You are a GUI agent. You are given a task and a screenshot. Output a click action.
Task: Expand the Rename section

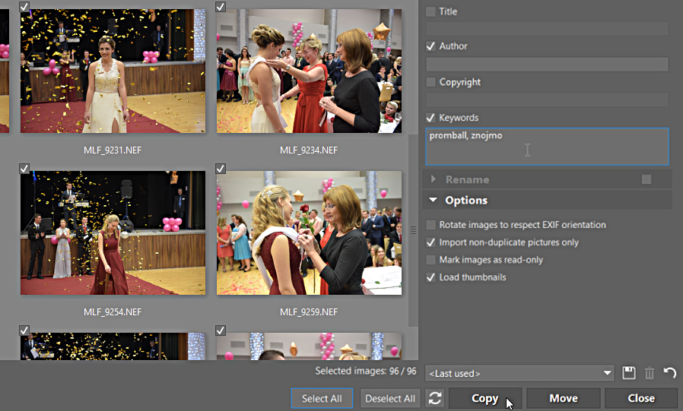[x=433, y=179]
